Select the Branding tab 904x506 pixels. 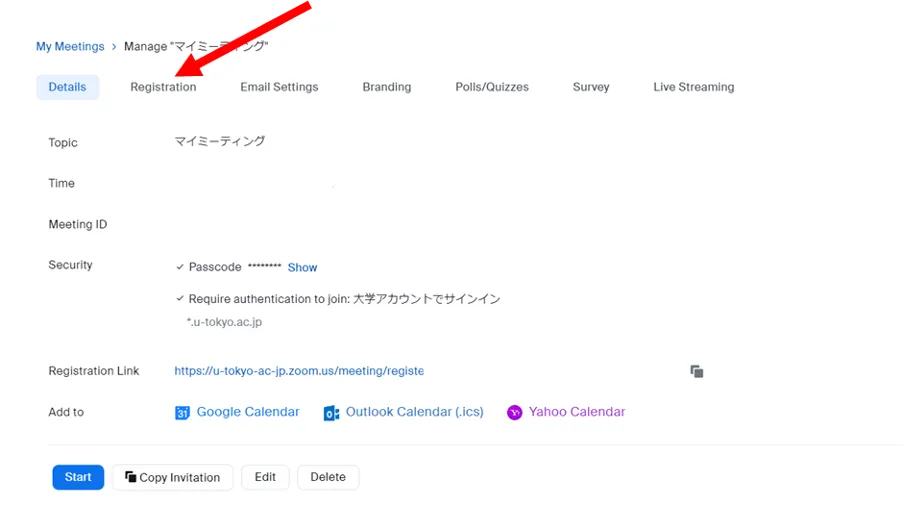tap(386, 87)
